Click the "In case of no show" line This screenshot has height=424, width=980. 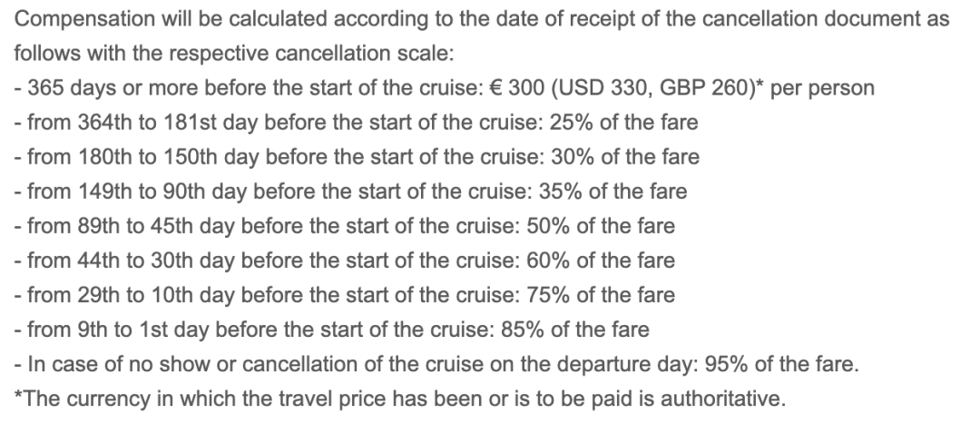pyautogui.click(x=436, y=364)
